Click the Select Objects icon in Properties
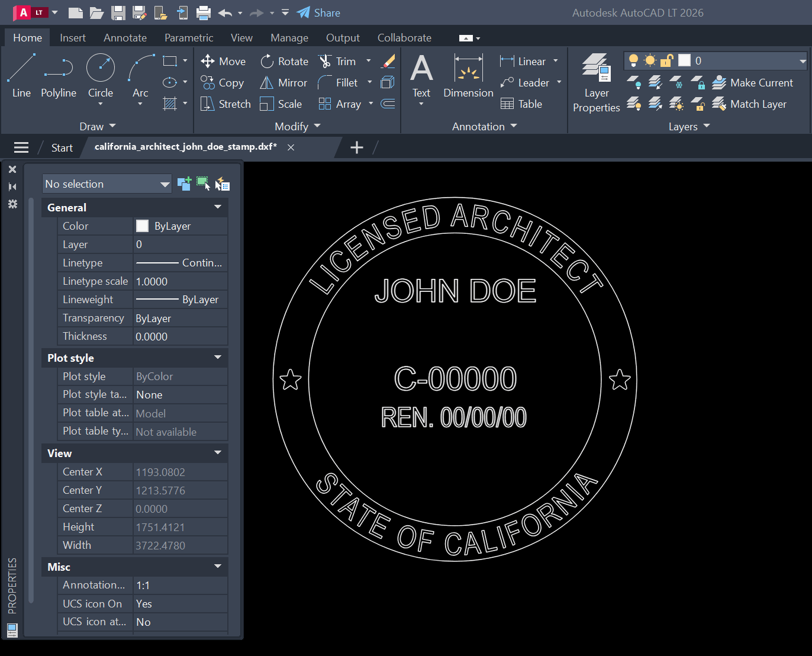This screenshot has height=656, width=812. click(203, 184)
